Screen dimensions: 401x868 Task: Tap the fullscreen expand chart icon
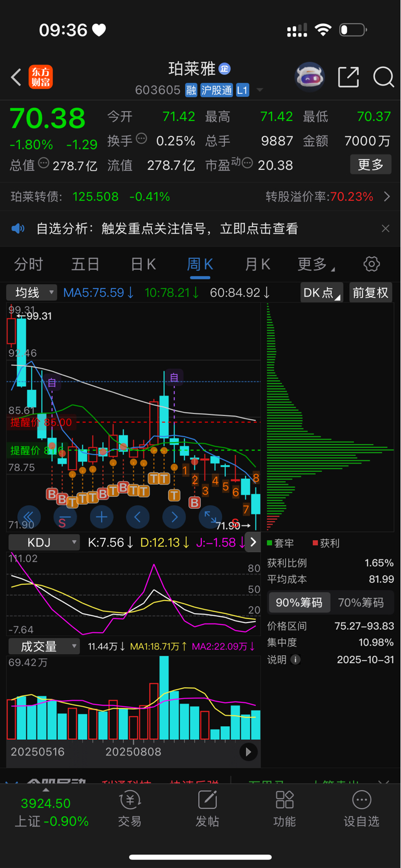[x=211, y=517]
